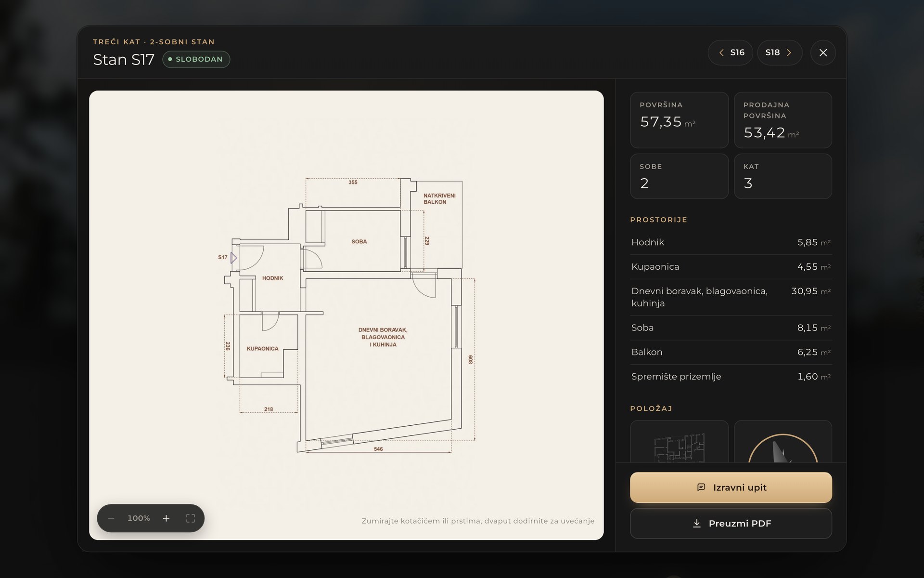Click the Stan S17 title

[x=124, y=60]
